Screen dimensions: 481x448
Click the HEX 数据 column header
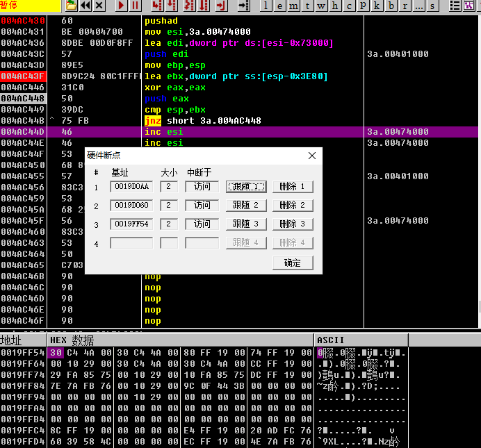point(181,340)
